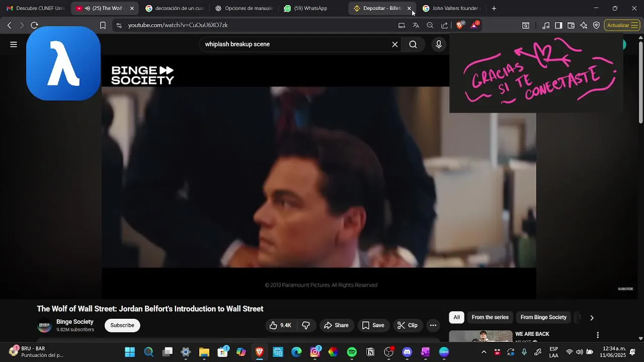Dislike this video
Viewport: 644px width, 362px height.
pyautogui.click(x=306, y=325)
